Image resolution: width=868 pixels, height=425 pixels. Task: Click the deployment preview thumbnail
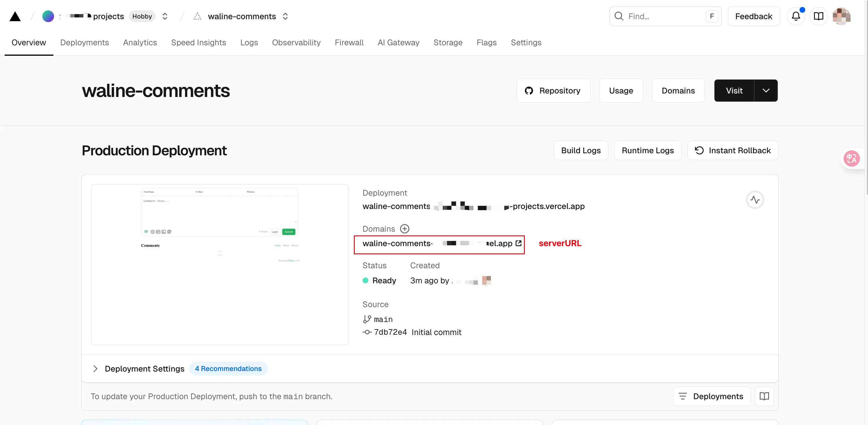click(219, 264)
